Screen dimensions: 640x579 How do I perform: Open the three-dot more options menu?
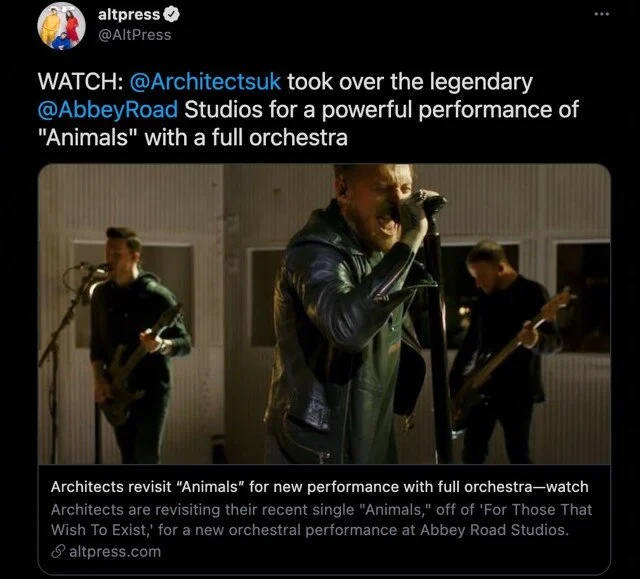[602, 14]
